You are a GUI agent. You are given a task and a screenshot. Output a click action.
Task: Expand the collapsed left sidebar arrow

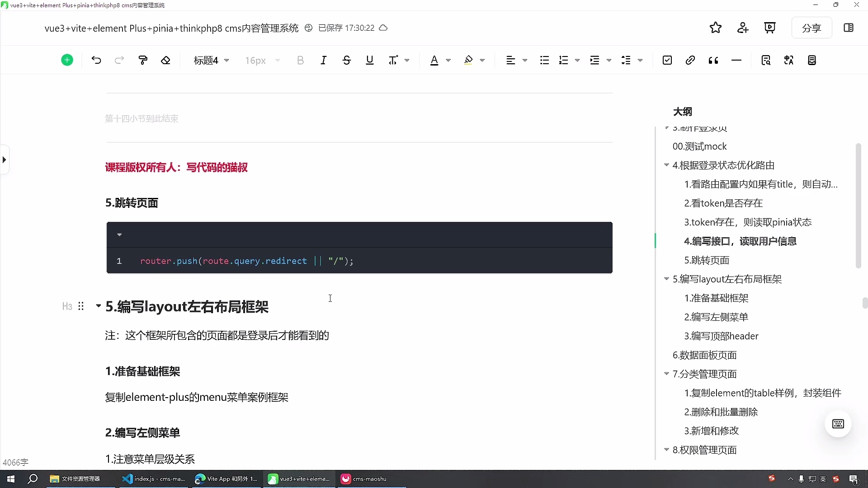coord(4,160)
